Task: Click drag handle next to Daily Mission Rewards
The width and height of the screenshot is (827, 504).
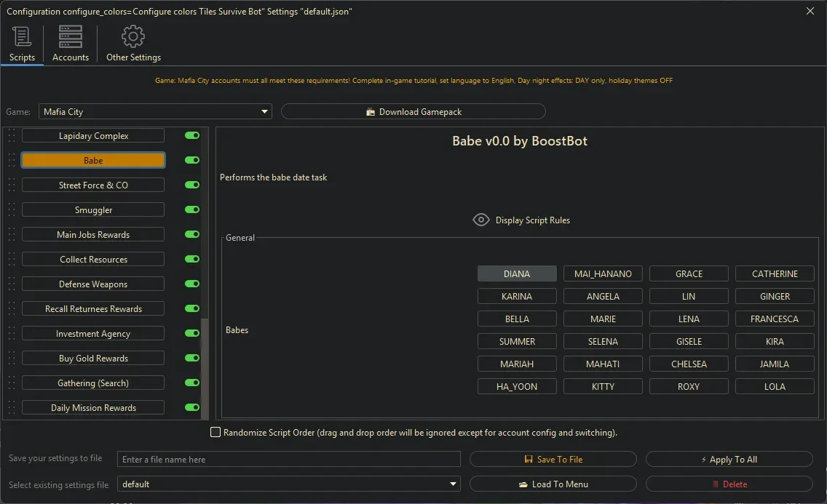Action: click(11, 408)
